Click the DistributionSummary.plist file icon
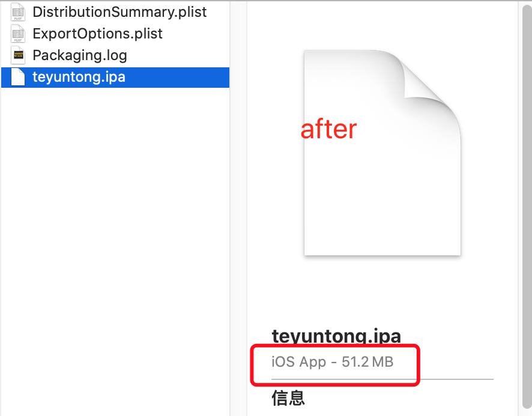 18,12
